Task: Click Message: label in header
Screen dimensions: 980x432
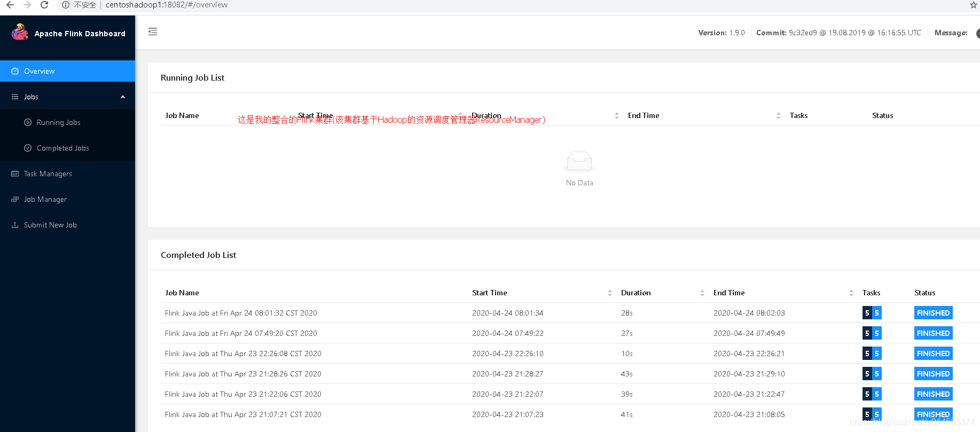Action: (x=951, y=33)
